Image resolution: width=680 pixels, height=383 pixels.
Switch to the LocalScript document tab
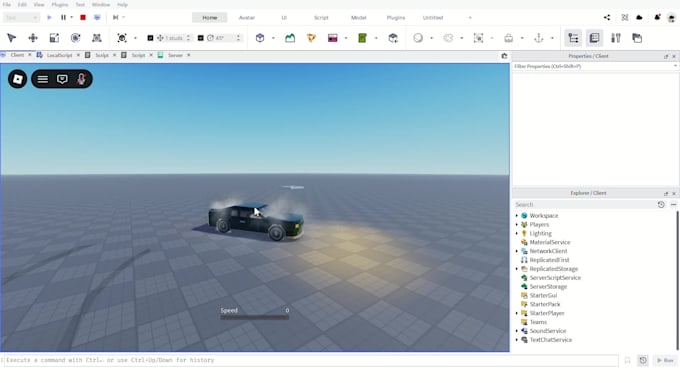(59, 55)
